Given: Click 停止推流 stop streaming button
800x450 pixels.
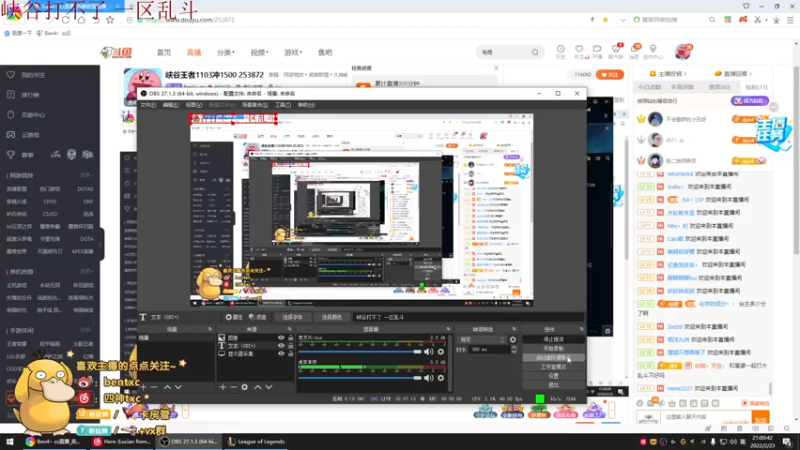Looking at the screenshot, I should point(554,339).
